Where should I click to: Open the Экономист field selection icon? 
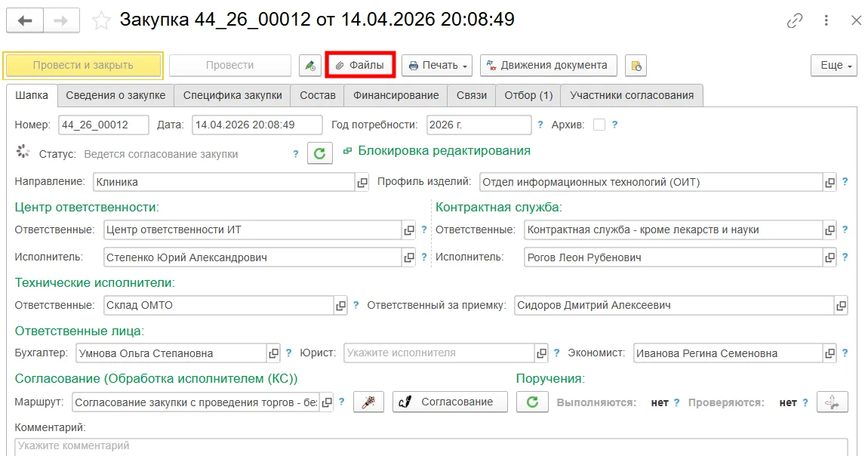tap(830, 353)
